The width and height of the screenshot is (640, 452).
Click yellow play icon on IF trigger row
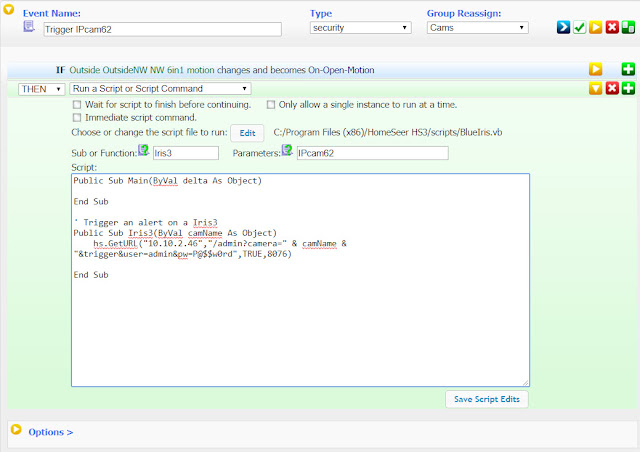click(x=596, y=69)
